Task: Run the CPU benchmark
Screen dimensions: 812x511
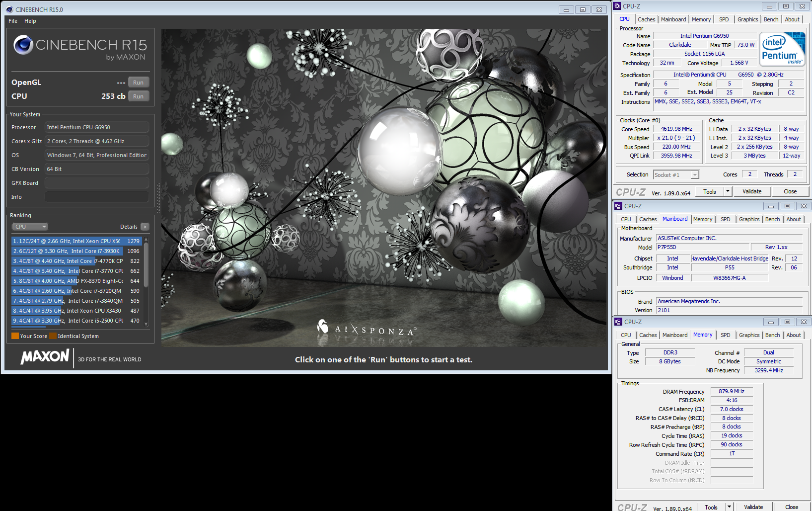Action: click(139, 96)
